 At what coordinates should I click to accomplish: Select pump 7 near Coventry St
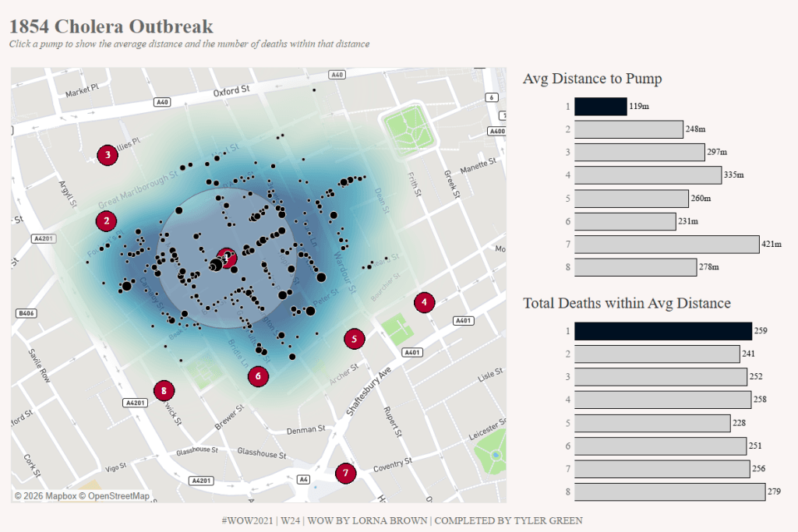point(345,472)
